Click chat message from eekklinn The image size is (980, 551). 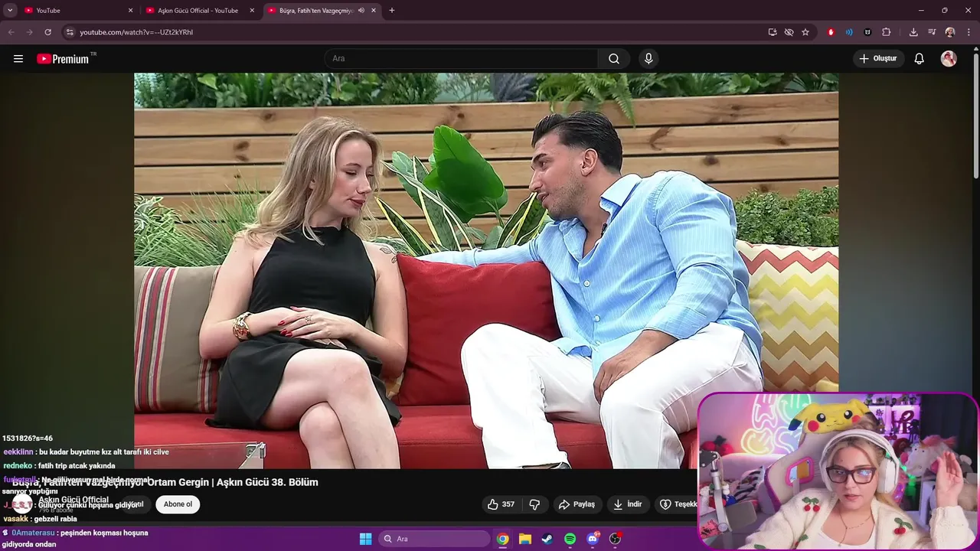click(x=86, y=452)
